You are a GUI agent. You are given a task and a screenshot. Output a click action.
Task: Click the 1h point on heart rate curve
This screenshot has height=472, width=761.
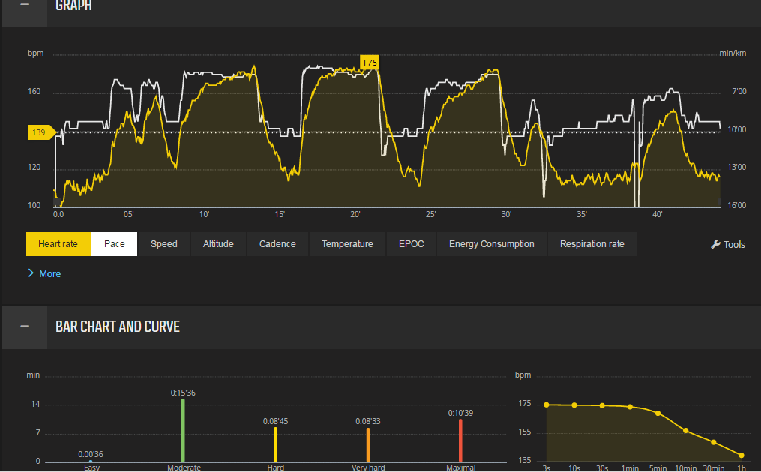(x=742, y=455)
